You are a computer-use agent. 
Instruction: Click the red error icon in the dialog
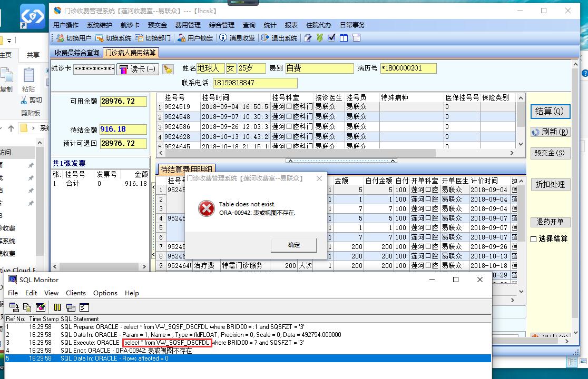click(x=206, y=208)
